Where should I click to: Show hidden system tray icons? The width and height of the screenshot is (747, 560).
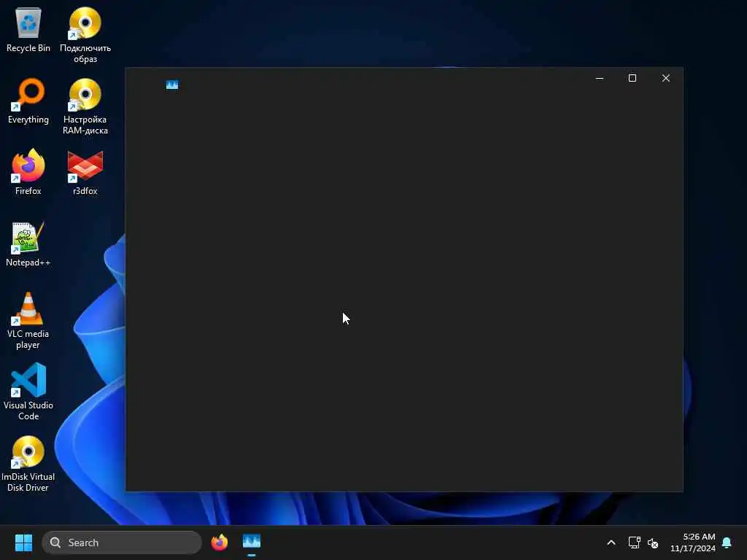pyautogui.click(x=611, y=542)
